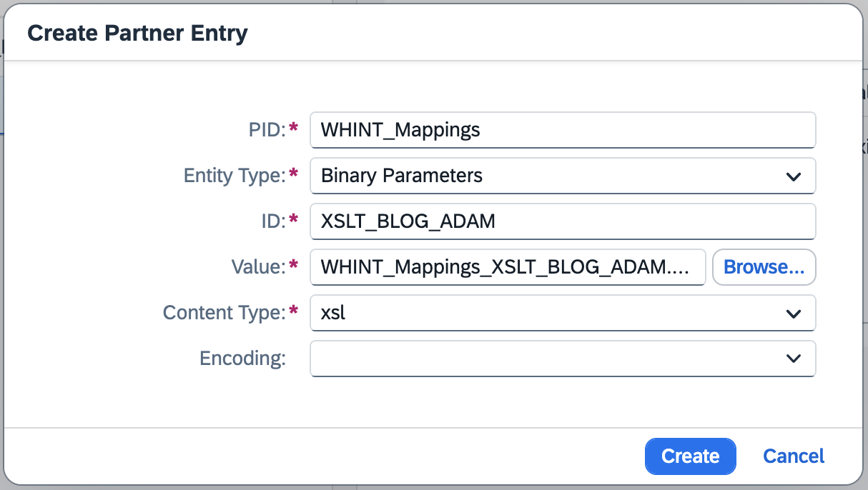Click the Entity Type: label
This screenshot has width=868, height=490.
point(235,176)
